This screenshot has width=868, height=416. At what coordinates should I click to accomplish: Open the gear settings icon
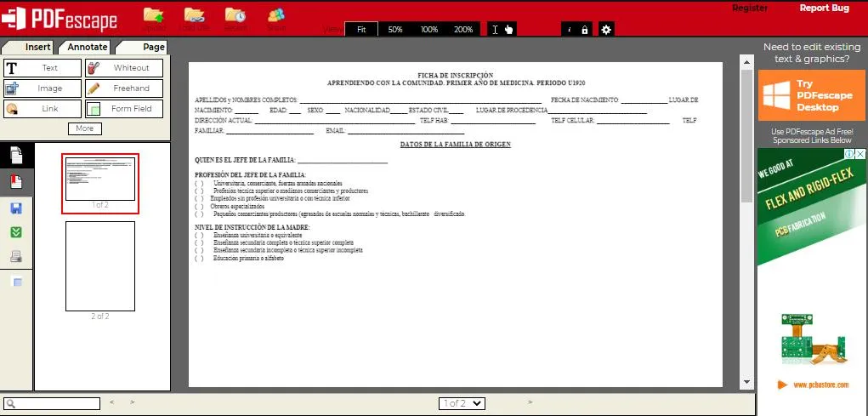(x=606, y=30)
